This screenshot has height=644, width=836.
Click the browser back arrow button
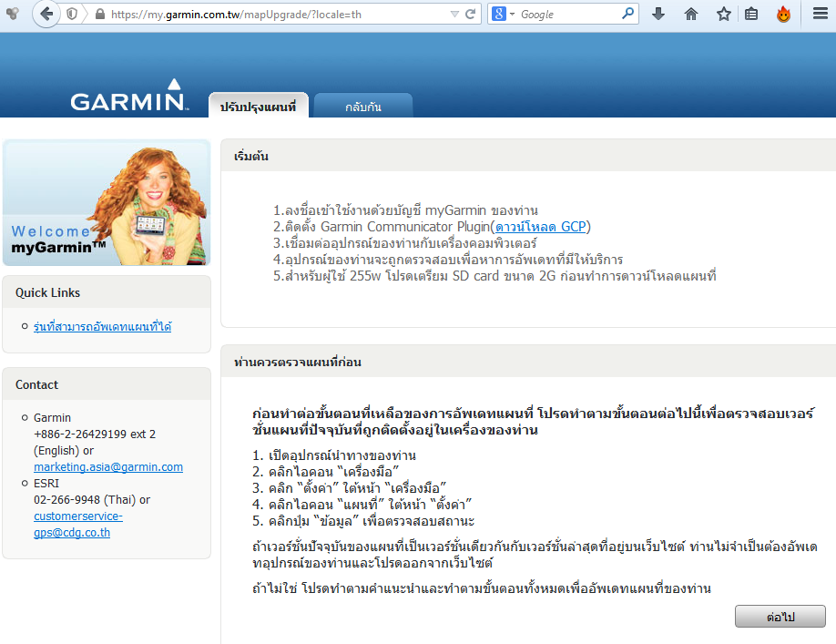click(46, 14)
